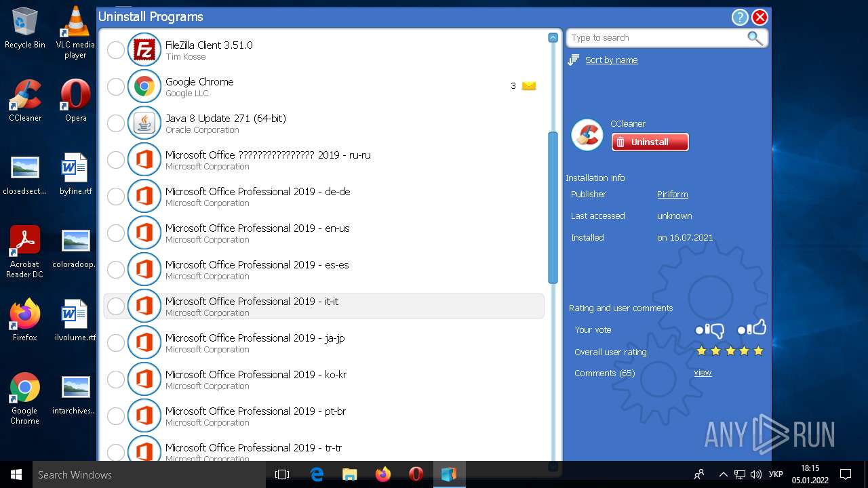Open Acrobat Reader DC desktop shortcut

25,251
